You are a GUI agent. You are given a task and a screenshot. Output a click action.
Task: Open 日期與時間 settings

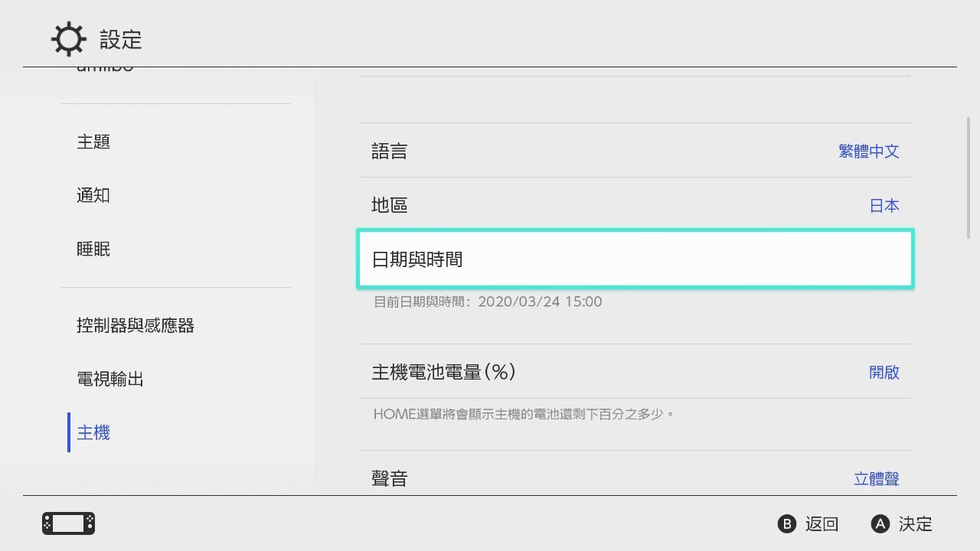click(635, 259)
